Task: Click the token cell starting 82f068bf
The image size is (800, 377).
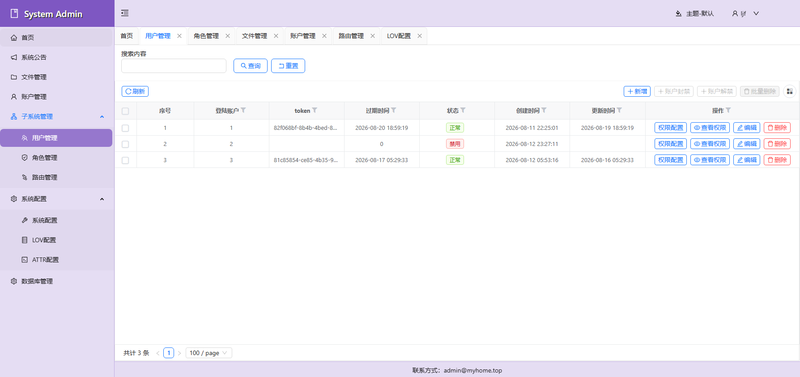Action: [306, 128]
